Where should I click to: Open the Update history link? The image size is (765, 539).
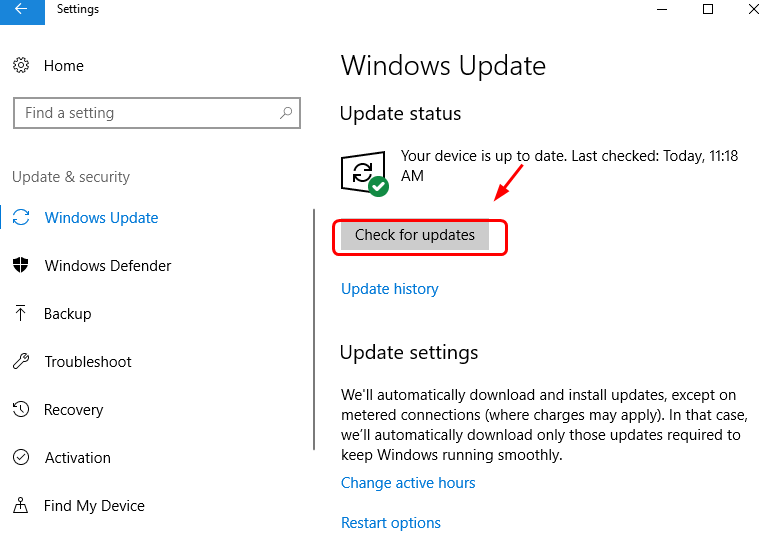[390, 289]
